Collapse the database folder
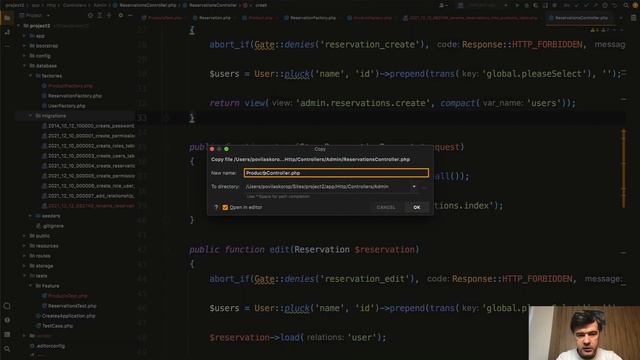Screen dimensions: 640x360 [x=24, y=66]
